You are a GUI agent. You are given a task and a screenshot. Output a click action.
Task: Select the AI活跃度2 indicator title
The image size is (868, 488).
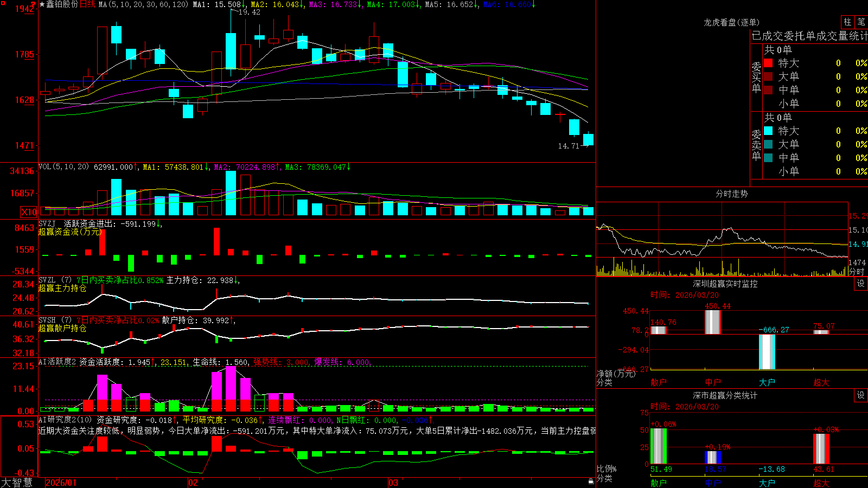[57, 362]
